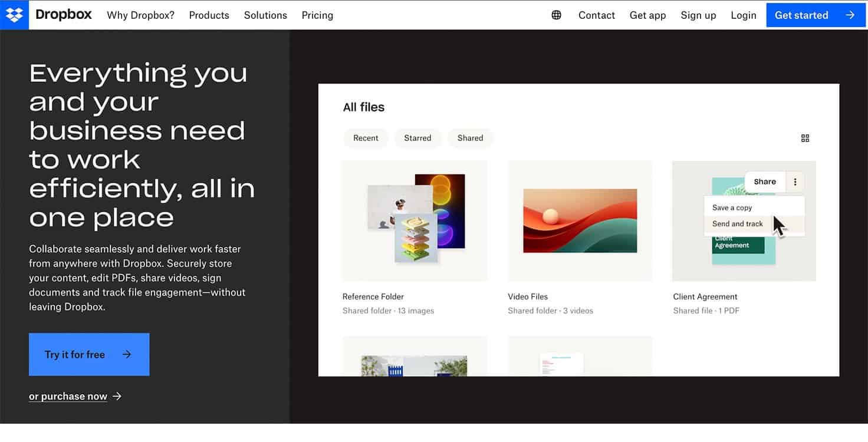868x442 pixels.
Task: Click the arrow beside purchase now
Action: pyautogui.click(x=117, y=396)
